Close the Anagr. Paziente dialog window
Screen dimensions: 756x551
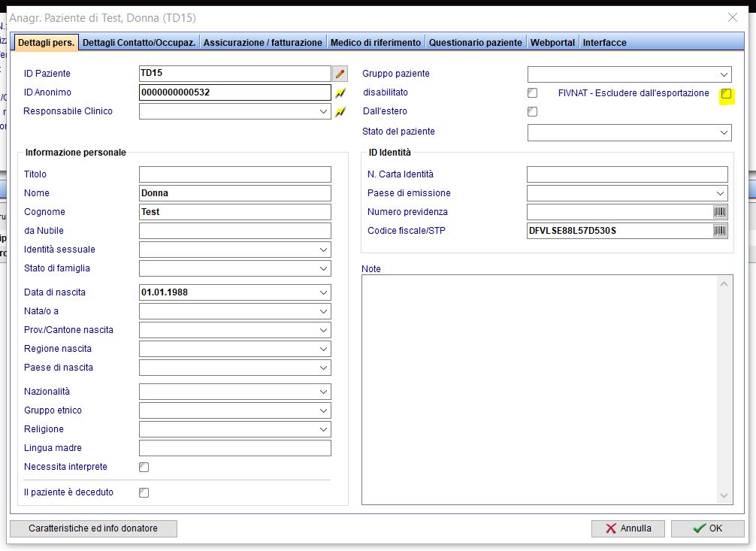pos(733,17)
